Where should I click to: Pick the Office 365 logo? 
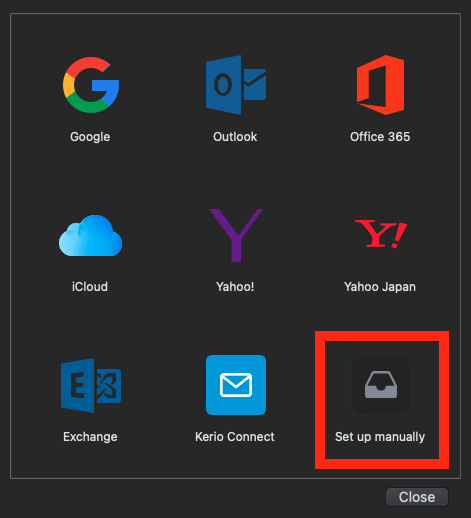[x=380, y=85]
